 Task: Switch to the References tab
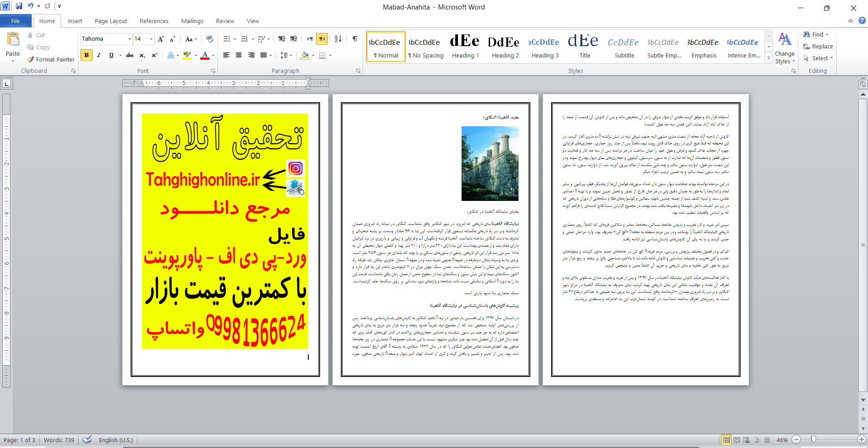pos(154,21)
